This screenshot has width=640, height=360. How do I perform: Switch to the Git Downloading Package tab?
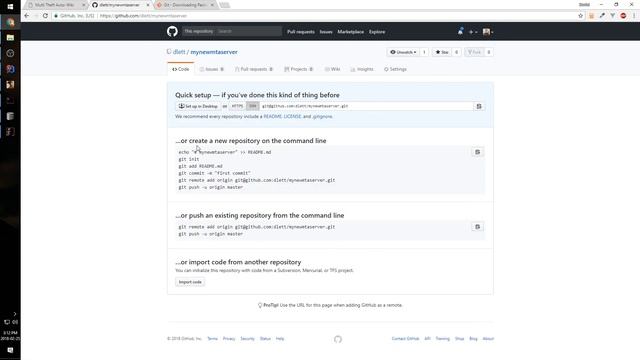[x=184, y=5]
